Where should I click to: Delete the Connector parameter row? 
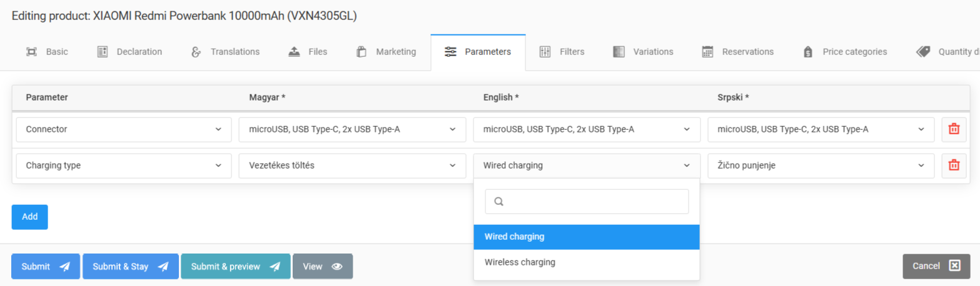pyautogui.click(x=954, y=129)
